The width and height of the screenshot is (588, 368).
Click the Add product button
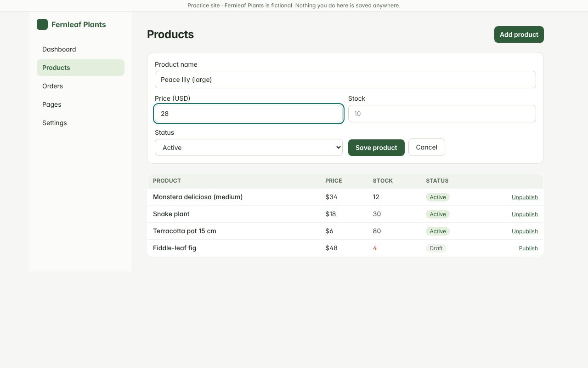point(519,34)
